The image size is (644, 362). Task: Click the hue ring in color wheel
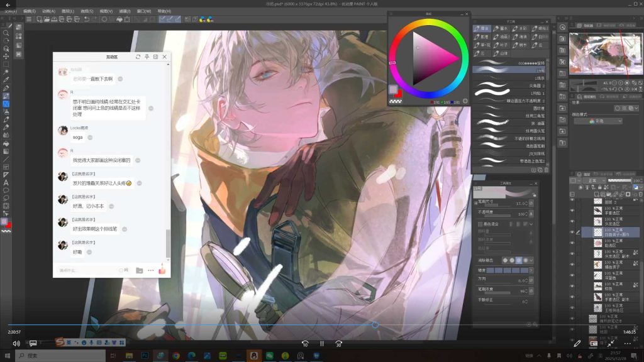(x=428, y=22)
